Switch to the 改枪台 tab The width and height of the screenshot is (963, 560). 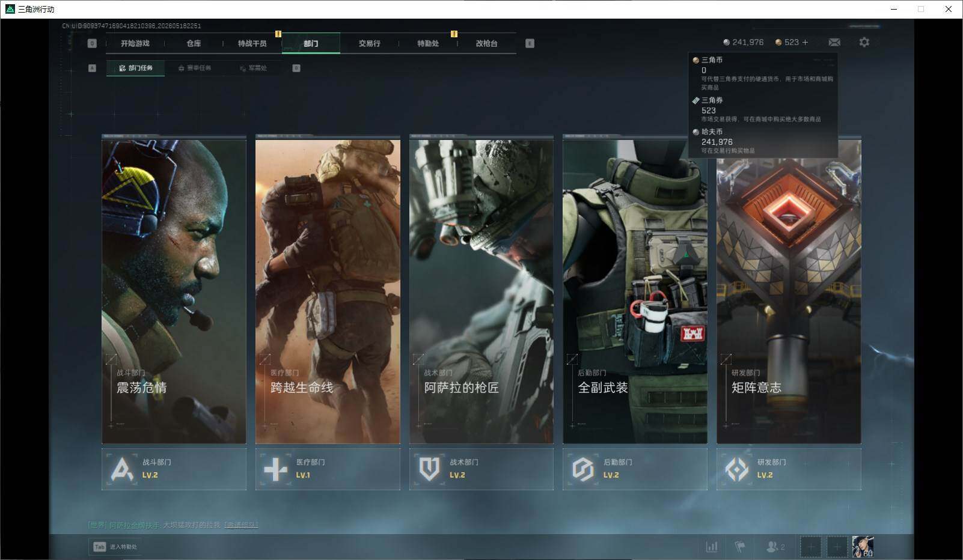(x=486, y=43)
